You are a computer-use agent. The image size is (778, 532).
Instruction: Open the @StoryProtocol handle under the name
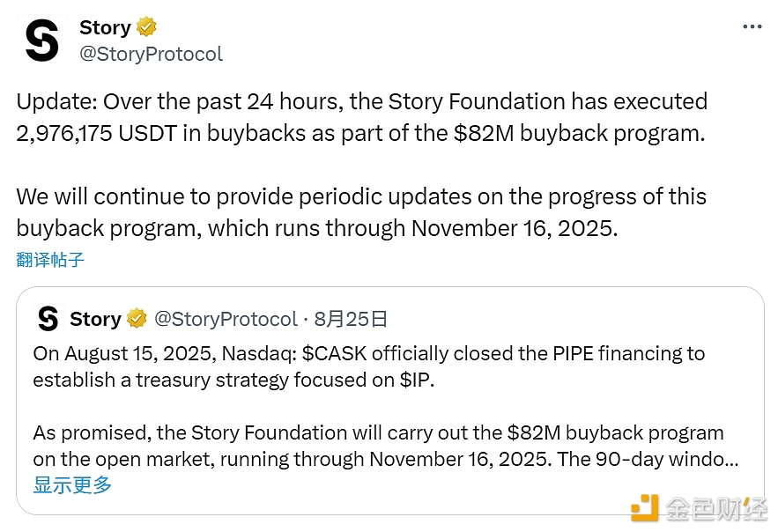pos(151,54)
